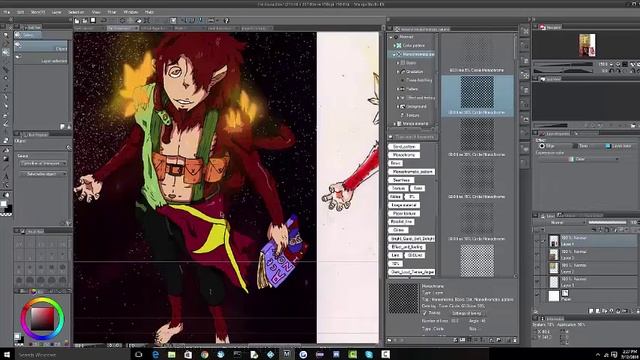
Task: Click inside the color wheel square
Action: [42, 319]
